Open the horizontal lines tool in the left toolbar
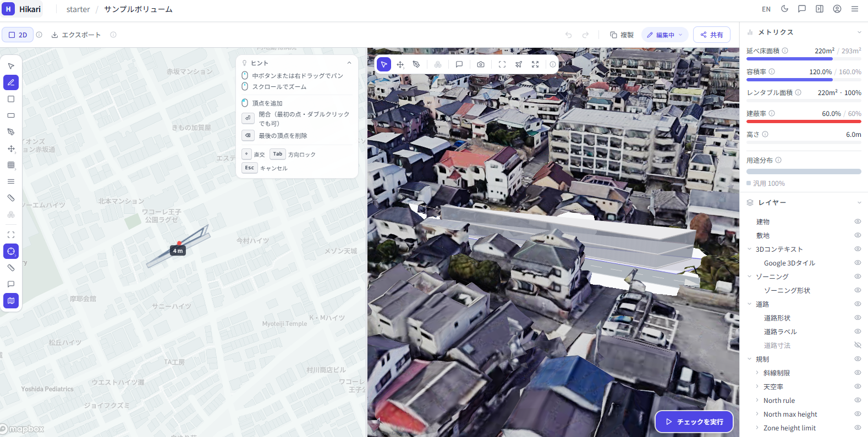Image resolution: width=868 pixels, height=437 pixels. click(x=11, y=181)
